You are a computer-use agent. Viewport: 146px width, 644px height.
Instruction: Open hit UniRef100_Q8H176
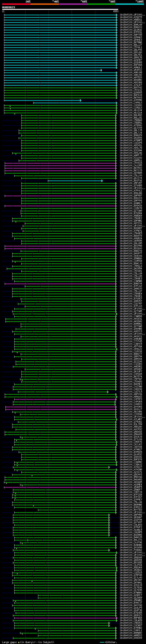(x=131, y=58)
